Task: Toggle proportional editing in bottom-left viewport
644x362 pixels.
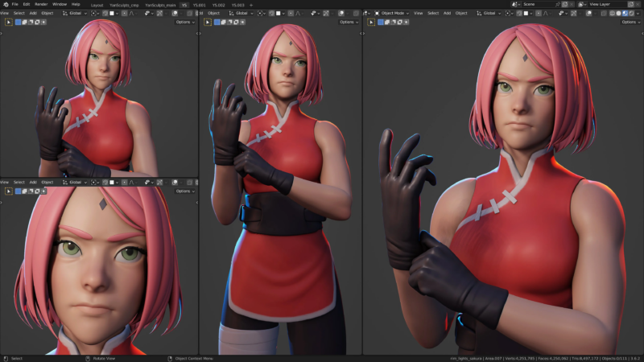Action: (124, 183)
